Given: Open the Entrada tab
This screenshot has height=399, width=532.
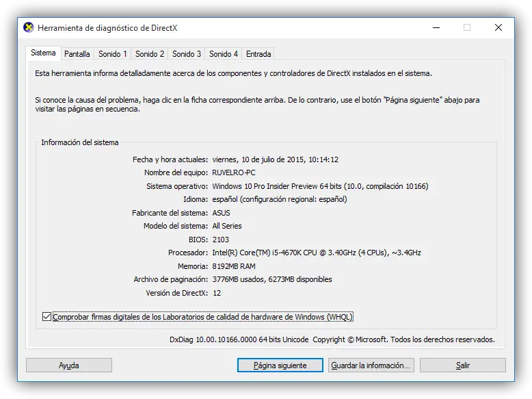Looking at the screenshot, I should (258, 54).
